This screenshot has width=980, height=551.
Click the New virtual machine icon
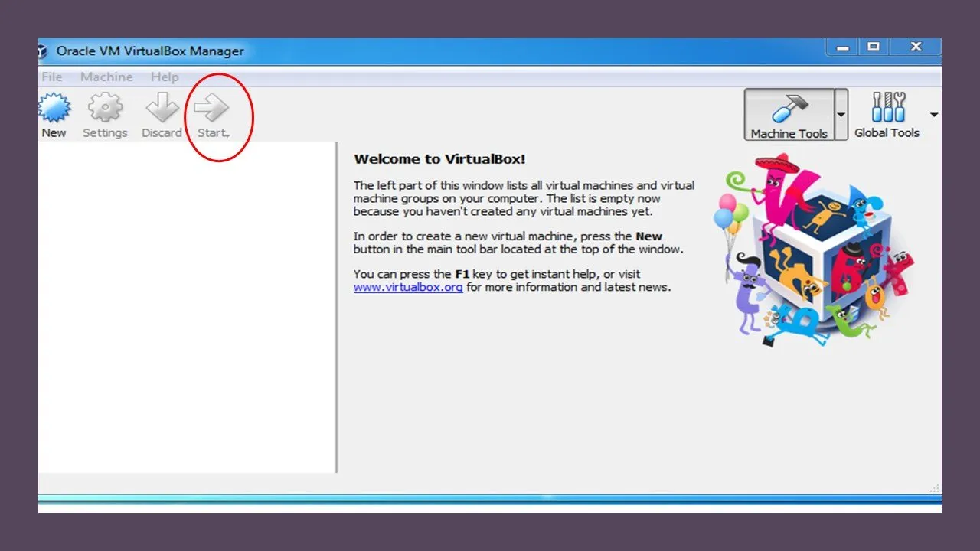54,108
